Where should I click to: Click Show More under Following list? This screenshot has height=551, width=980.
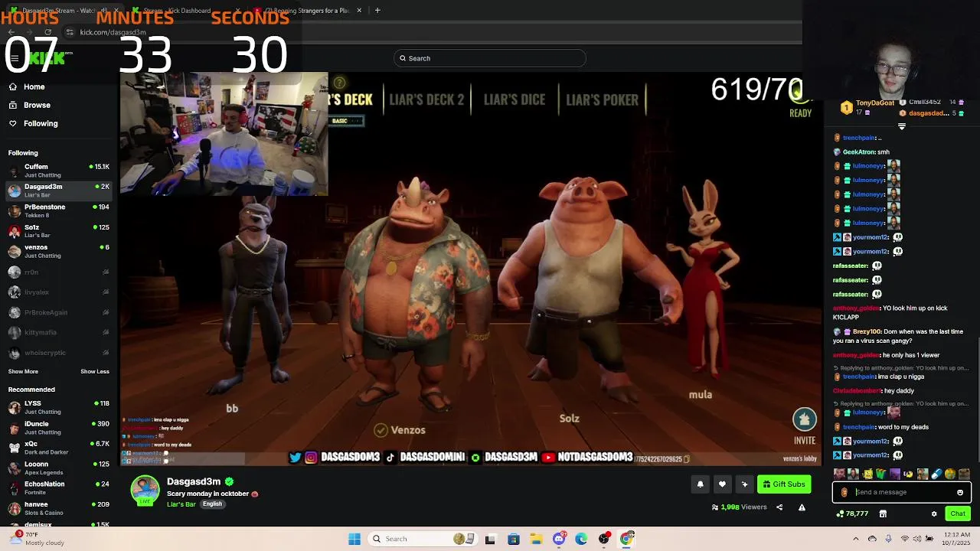point(23,371)
